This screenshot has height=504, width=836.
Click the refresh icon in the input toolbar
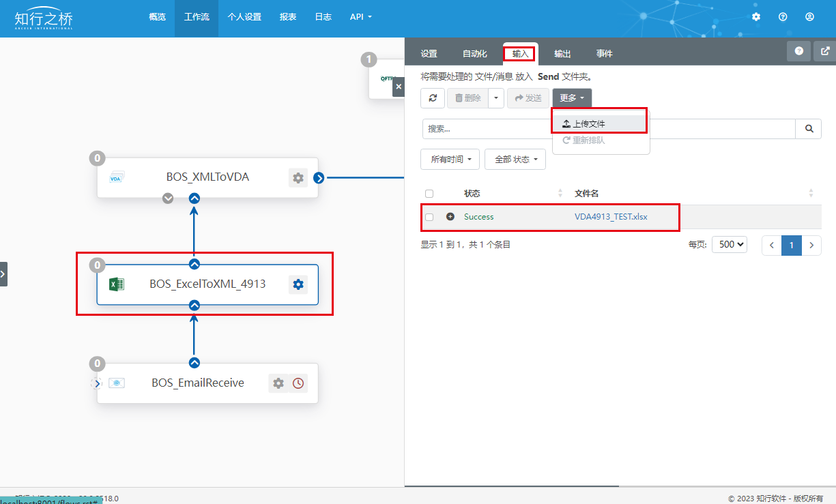pyautogui.click(x=433, y=98)
